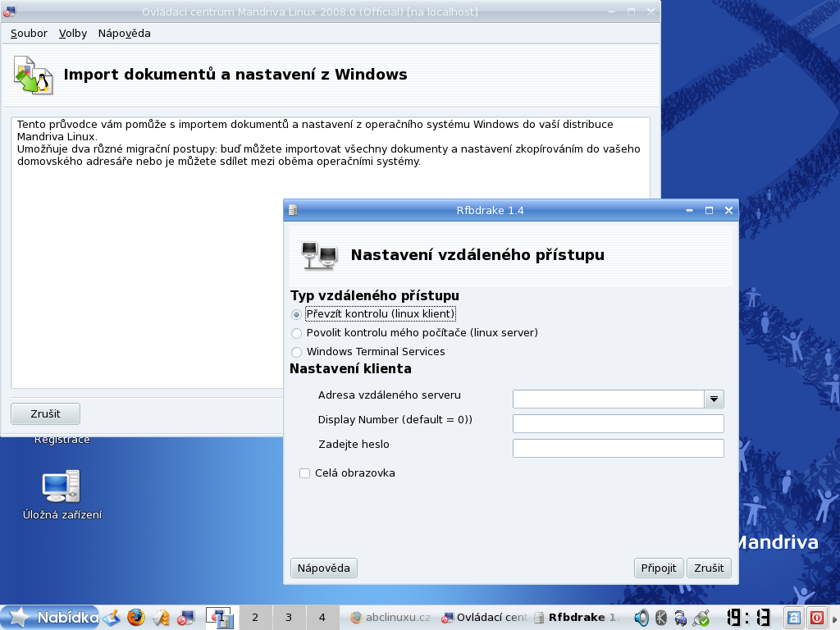Minimize the Control Center window

click(x=611, y=11)
